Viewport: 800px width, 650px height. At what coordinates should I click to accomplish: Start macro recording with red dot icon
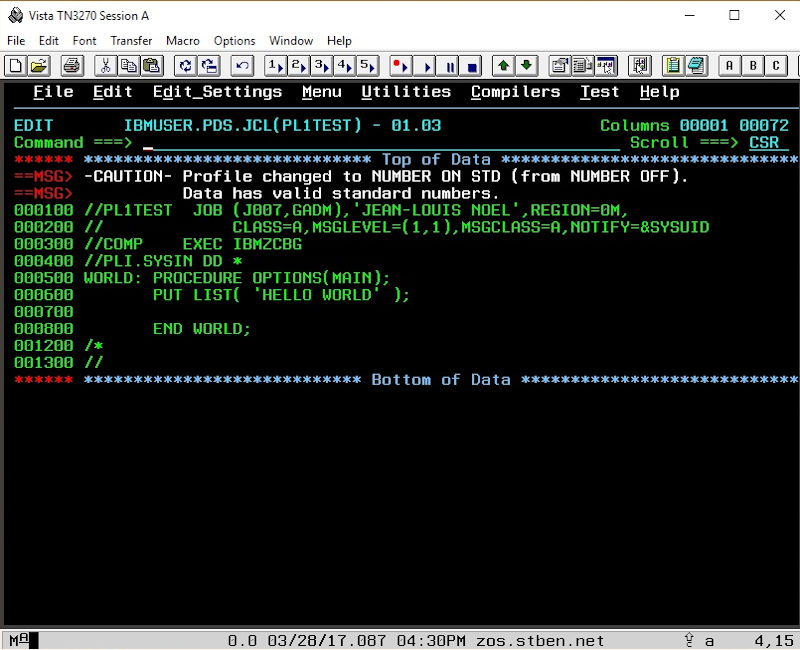pos(401,66)
